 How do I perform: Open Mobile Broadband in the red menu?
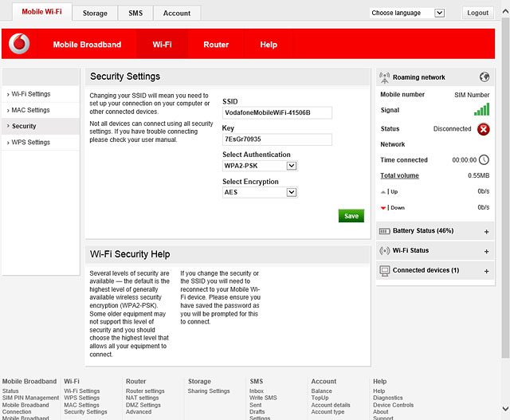click(x=87, y=45)
